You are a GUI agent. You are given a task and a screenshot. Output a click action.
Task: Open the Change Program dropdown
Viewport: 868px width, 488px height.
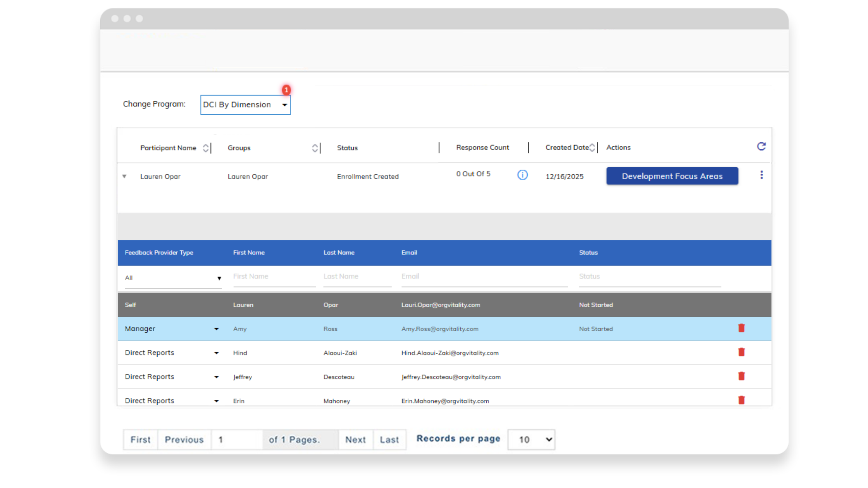[245, 105]
